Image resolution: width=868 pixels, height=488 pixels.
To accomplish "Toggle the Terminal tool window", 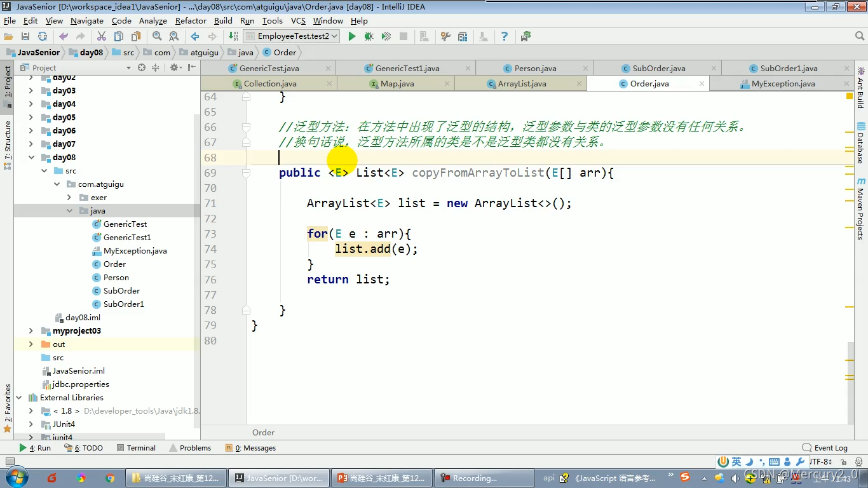I will tap(136, 447).
